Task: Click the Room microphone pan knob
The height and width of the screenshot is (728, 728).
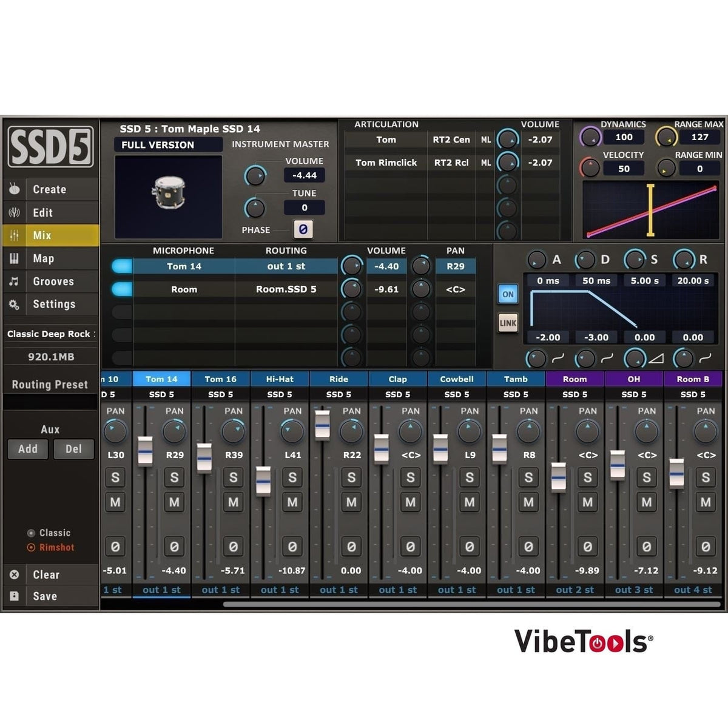Action: tap(421, 289)
